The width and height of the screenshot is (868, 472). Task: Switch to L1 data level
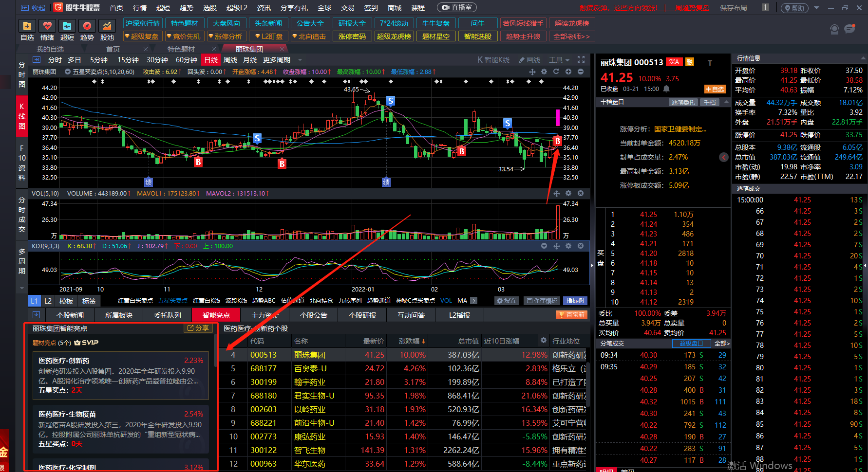34,301
